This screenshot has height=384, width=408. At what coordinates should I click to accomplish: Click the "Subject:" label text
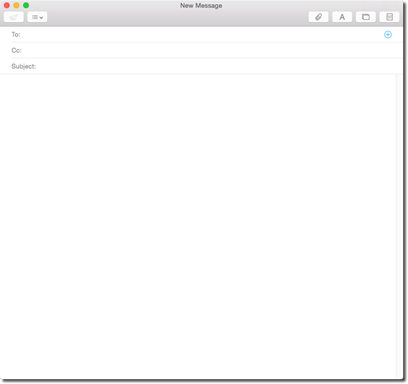pos(24,66)
